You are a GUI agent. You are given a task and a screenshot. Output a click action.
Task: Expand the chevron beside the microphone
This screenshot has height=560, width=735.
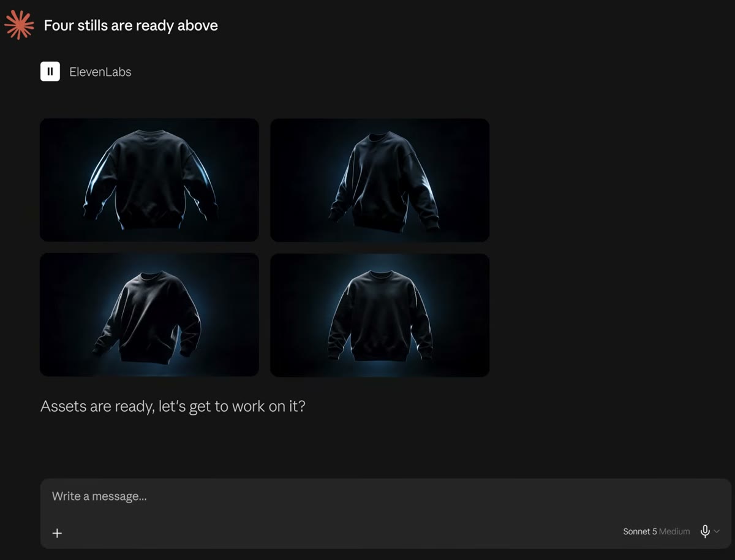717,531
